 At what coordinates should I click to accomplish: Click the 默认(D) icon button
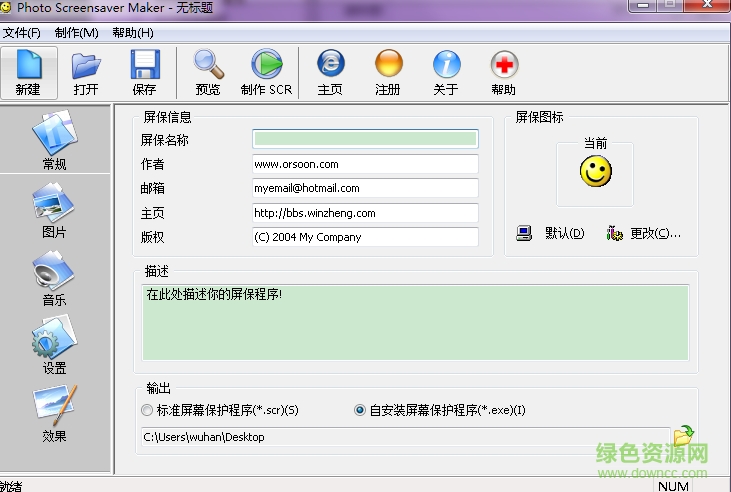click(x=551, y=233)
